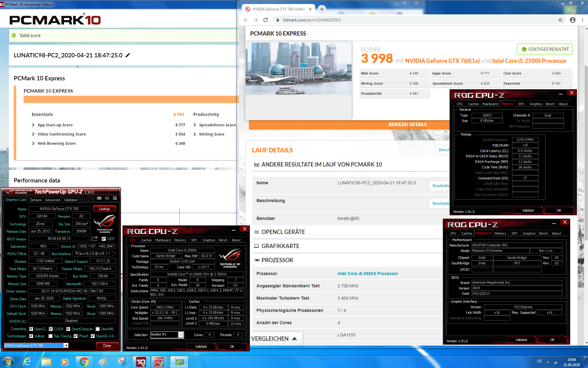Toggle the DirectCompute checkbox
This screenshot has height=368, width=588.
point(68,329)
